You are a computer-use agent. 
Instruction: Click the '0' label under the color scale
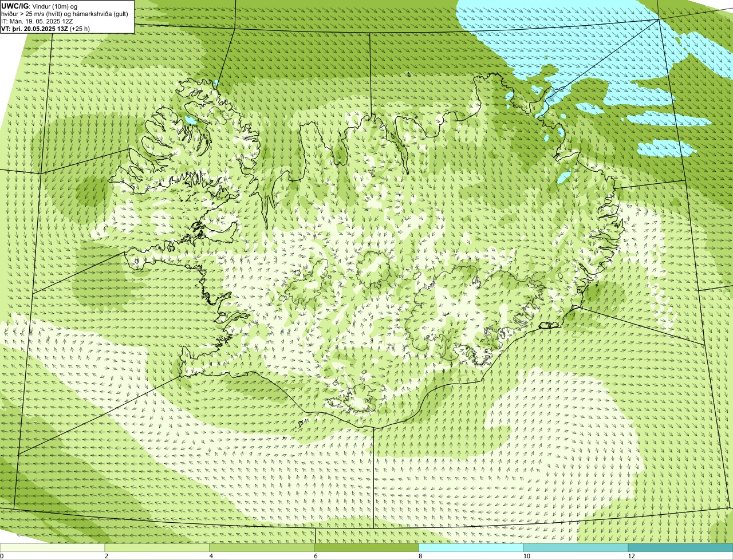2,556
